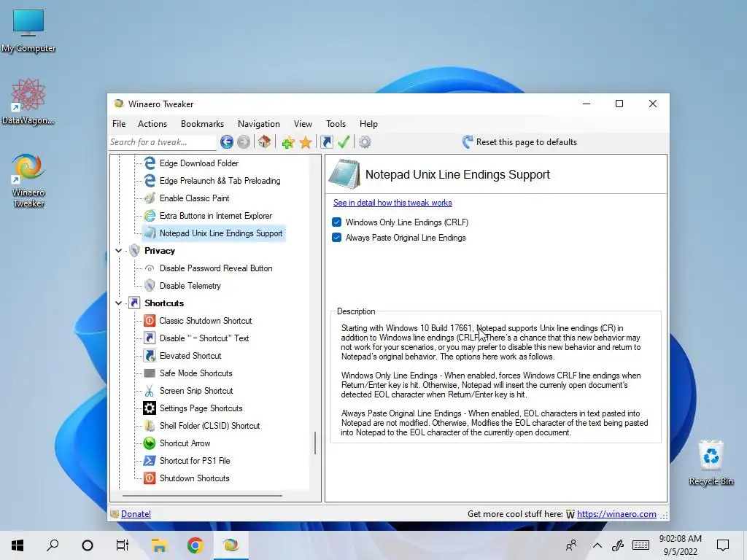The width and height of the screenshot is (747, 560).
Task: Select Edge Prelaunch && Tab Preloading item
Action: point(220,181)
